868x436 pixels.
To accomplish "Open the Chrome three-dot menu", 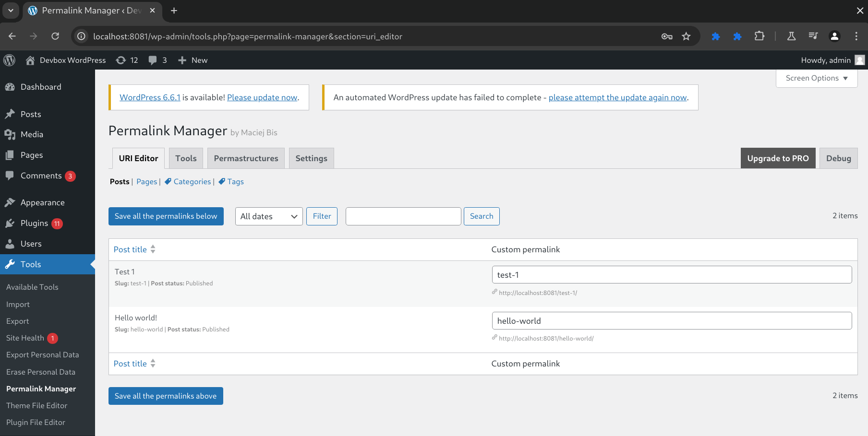I will (856, 36).
